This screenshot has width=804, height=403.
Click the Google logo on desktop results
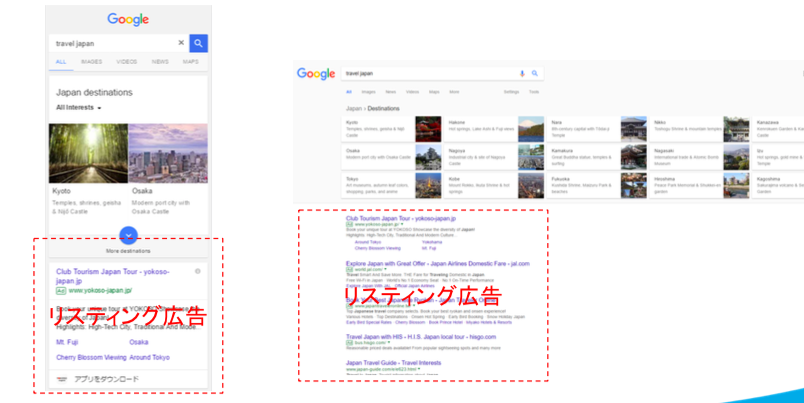tap(316, 74)
